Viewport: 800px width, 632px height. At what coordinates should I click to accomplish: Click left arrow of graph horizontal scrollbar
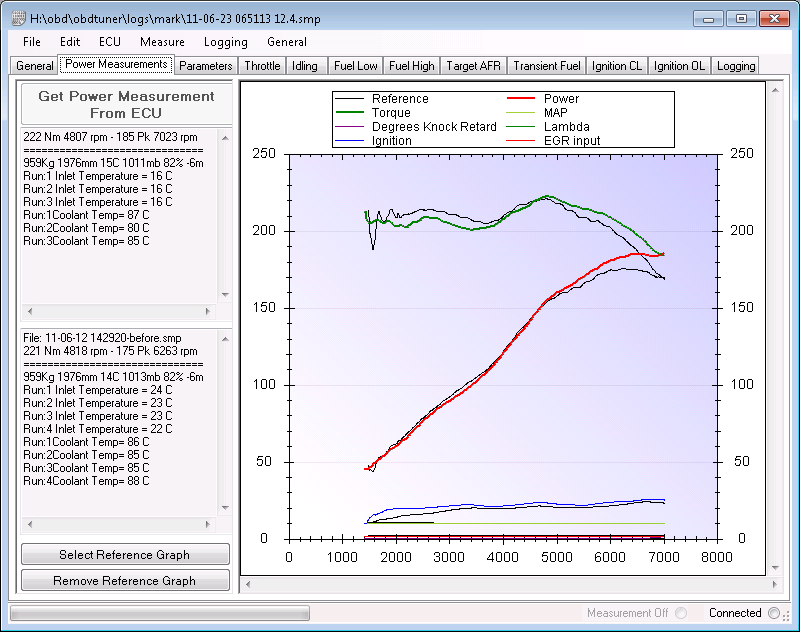click(x=248, y=585)
